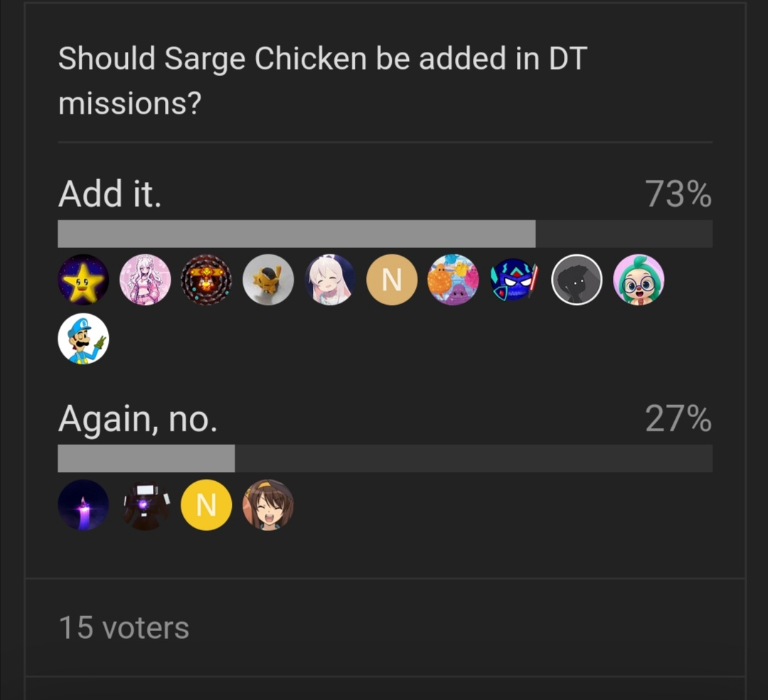This screenshot has height=700, width=768.
Task: Tap the red orange mandala avatar
Action: point(206,280)
